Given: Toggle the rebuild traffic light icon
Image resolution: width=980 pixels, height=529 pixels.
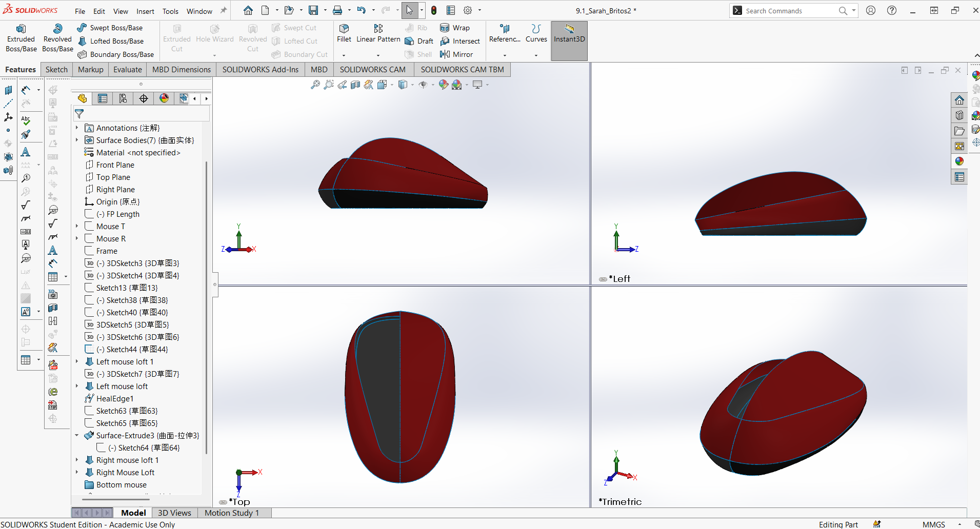Looking at the screenshot, I should [434, 10].
